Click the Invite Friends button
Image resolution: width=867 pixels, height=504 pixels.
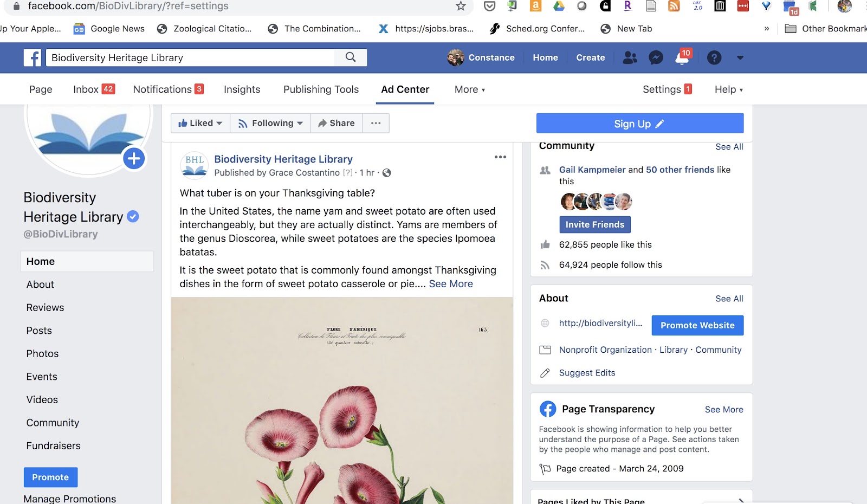pos(595,224)
